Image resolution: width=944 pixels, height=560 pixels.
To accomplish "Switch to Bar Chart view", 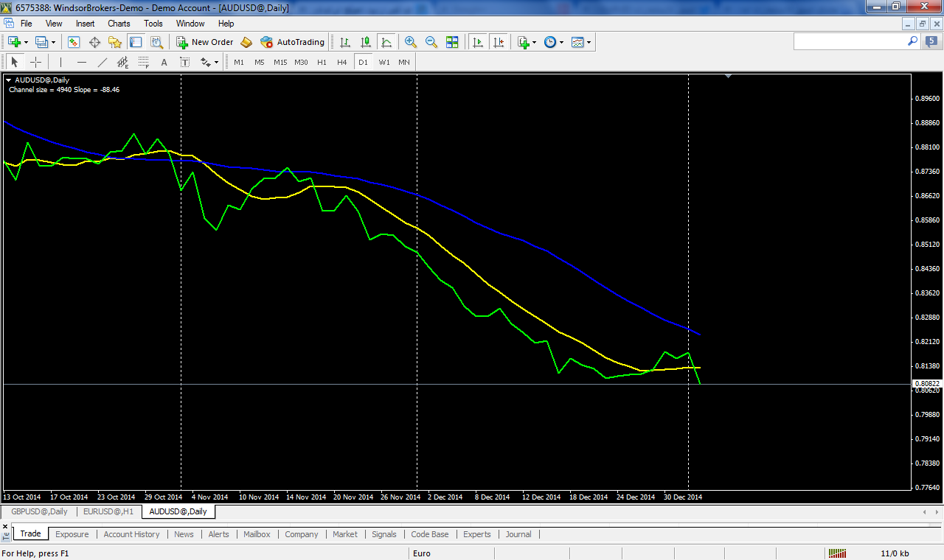I will click(345, 42).
